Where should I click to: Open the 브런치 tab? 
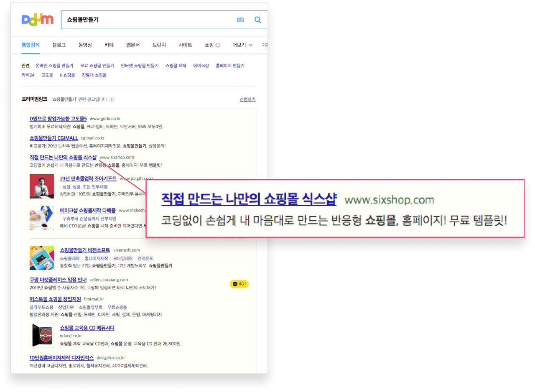(159, 45)
